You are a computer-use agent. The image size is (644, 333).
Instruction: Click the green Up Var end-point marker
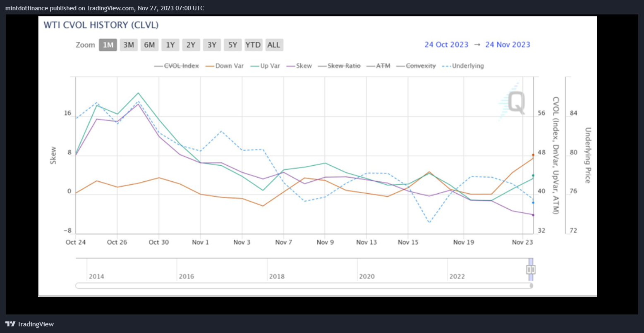click(x=533, y=176)
